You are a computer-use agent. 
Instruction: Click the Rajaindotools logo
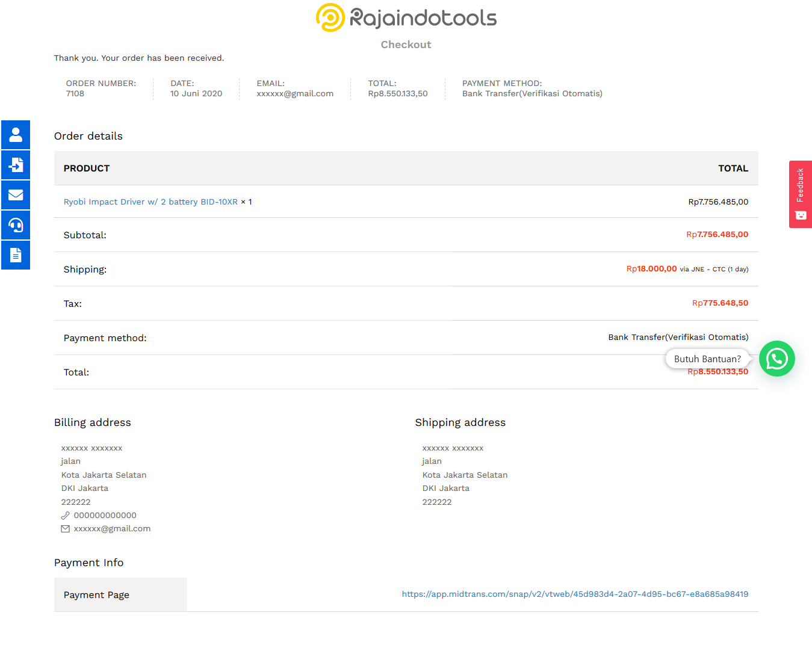pyautogui.click(x=406, y=17)
